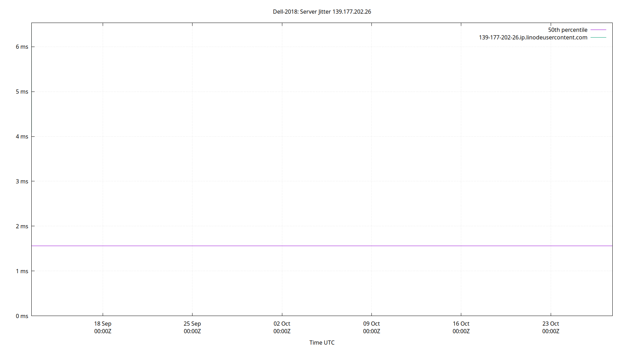Click the 6 ms y-axis label

coord(22,46)
